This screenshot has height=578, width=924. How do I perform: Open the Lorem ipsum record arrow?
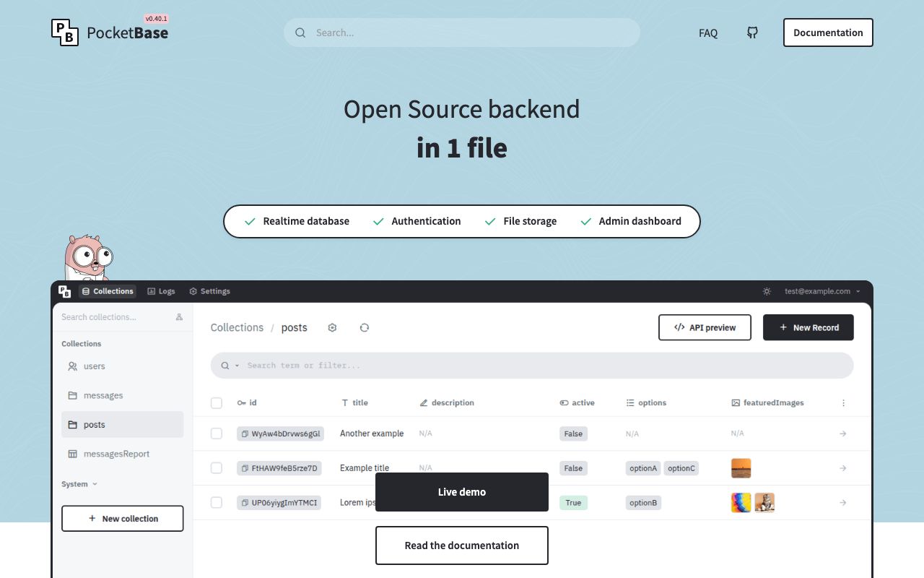[843, 503]
